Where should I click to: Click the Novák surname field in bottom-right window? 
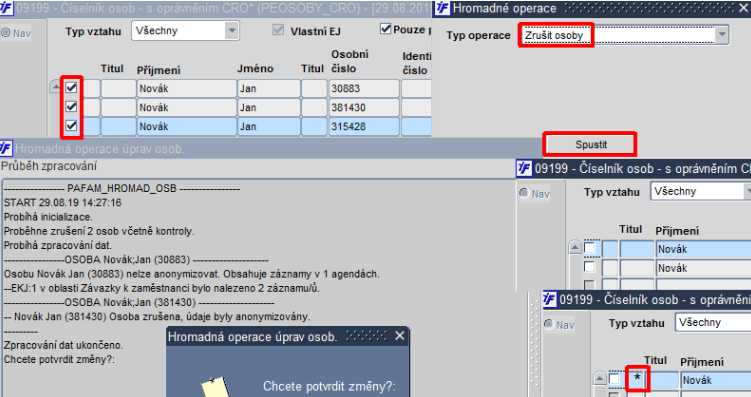tap(716, 380)
